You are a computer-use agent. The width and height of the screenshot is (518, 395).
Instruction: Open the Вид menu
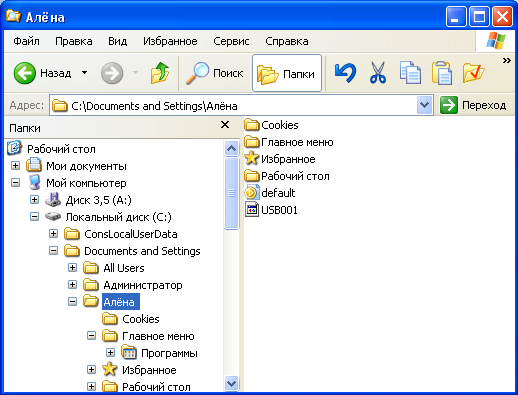click(117, 41)
